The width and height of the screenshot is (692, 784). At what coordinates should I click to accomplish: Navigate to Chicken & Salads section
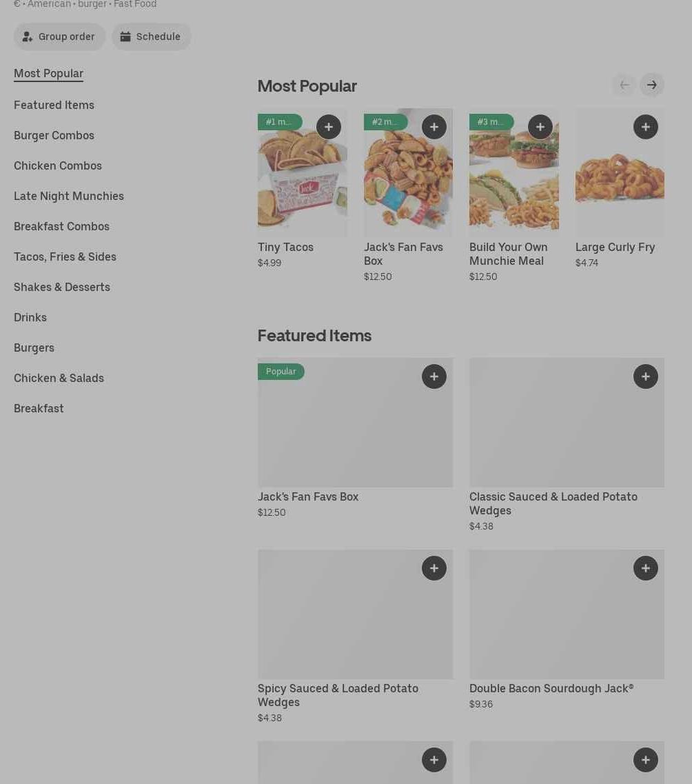[x=59, y=378]
